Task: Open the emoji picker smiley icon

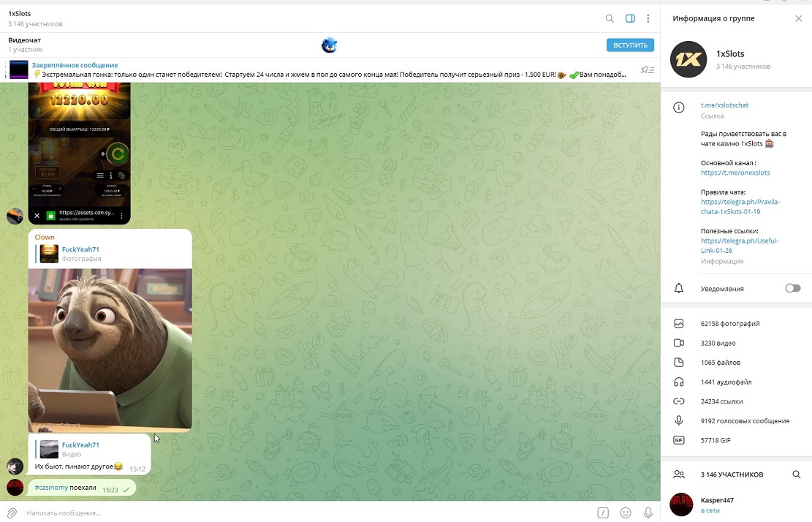Action: tap(626, 512)
